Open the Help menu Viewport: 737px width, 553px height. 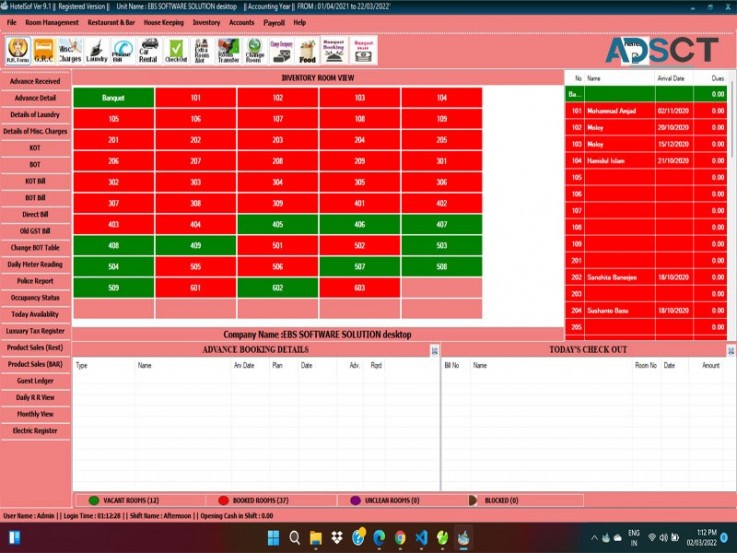pyautogui.click(x=300, y=23)
